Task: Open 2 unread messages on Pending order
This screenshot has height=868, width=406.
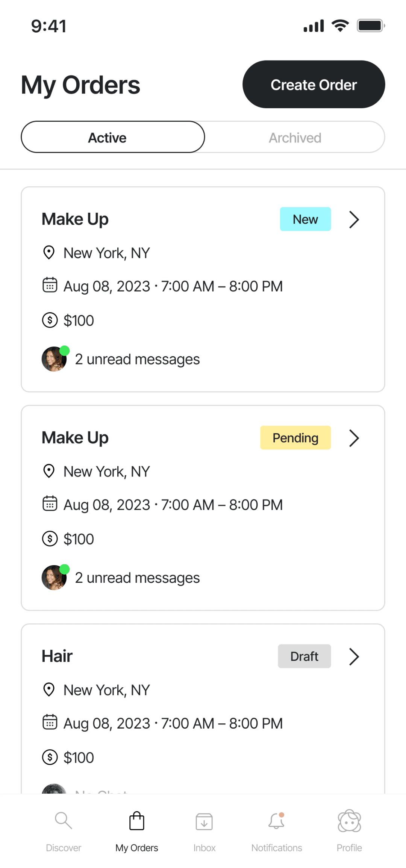Action: tap(137, 578)
